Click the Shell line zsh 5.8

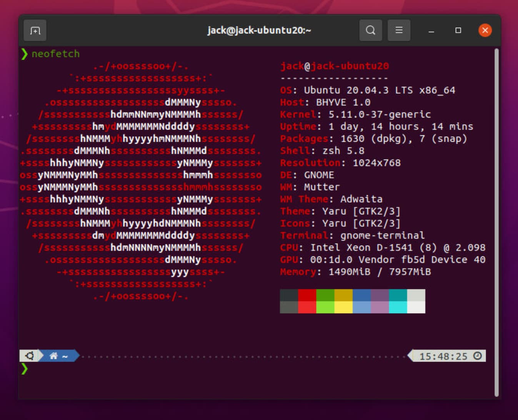pyautogui.click(x=322, y=151)
